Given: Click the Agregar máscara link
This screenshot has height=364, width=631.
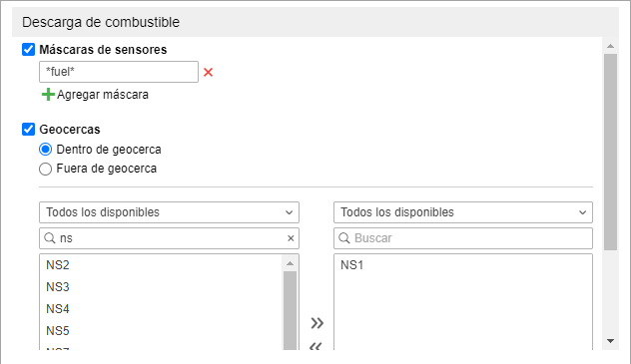Looking at the screenshot, I should pyautogui.click(x=103, y=95).
